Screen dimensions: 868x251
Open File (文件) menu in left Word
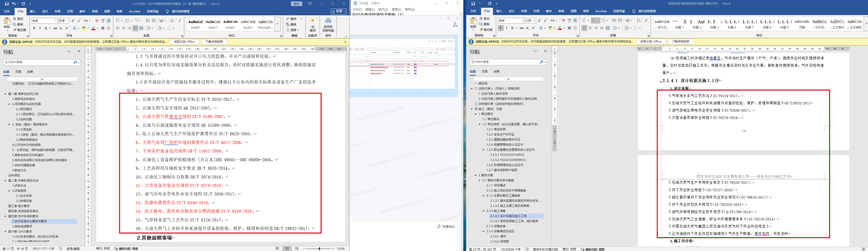click(7, 11)
